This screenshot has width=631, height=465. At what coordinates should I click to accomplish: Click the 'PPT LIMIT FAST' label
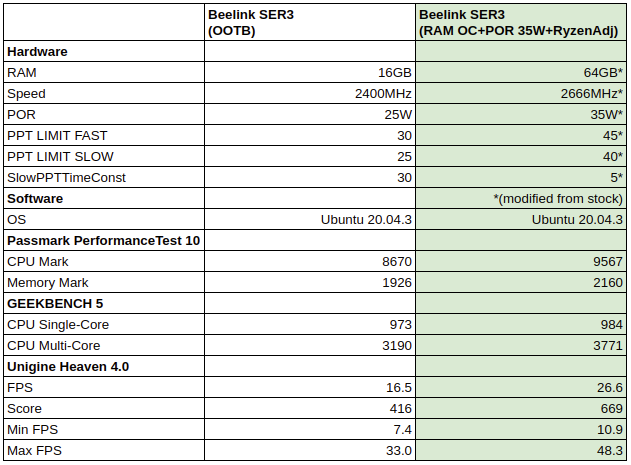pyautogui.click(x=104, y=135)
